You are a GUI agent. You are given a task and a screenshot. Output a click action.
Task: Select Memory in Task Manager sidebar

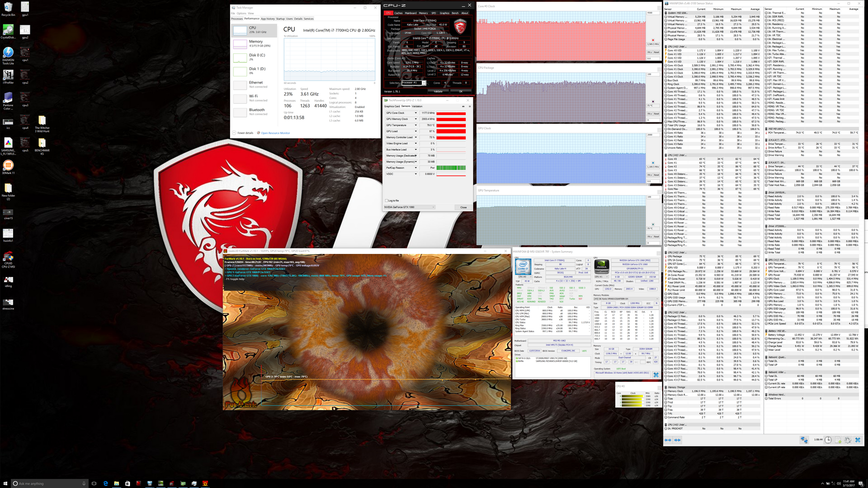tap(255, 43)
